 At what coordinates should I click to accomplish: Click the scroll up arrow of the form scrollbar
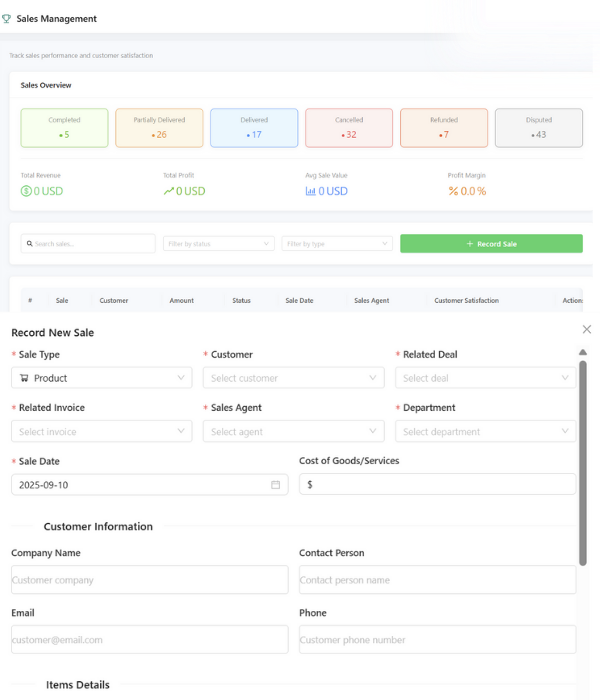tap(583, 352)
